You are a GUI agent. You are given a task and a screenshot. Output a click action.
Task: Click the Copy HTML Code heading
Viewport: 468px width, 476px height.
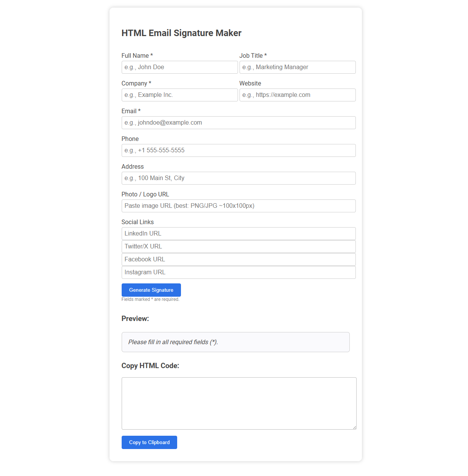150,365
